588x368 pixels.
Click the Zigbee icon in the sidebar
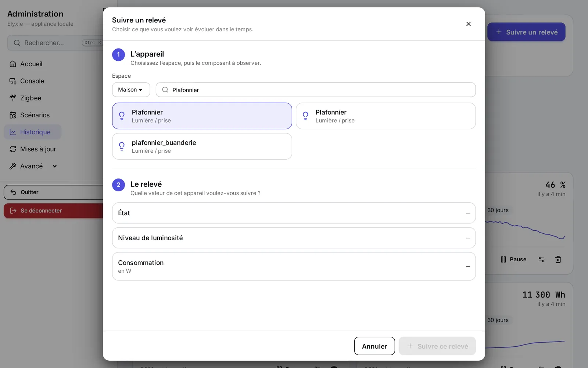pos(13,98)
